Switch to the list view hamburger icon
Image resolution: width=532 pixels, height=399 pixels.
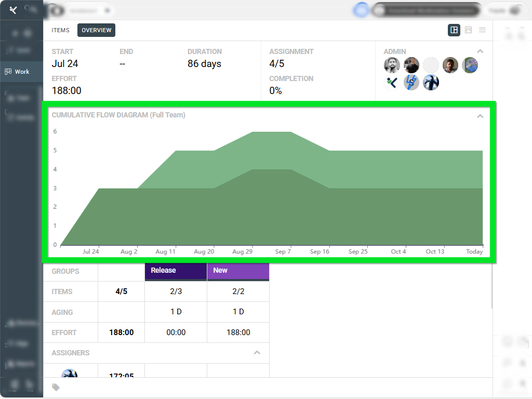point(482,30)
